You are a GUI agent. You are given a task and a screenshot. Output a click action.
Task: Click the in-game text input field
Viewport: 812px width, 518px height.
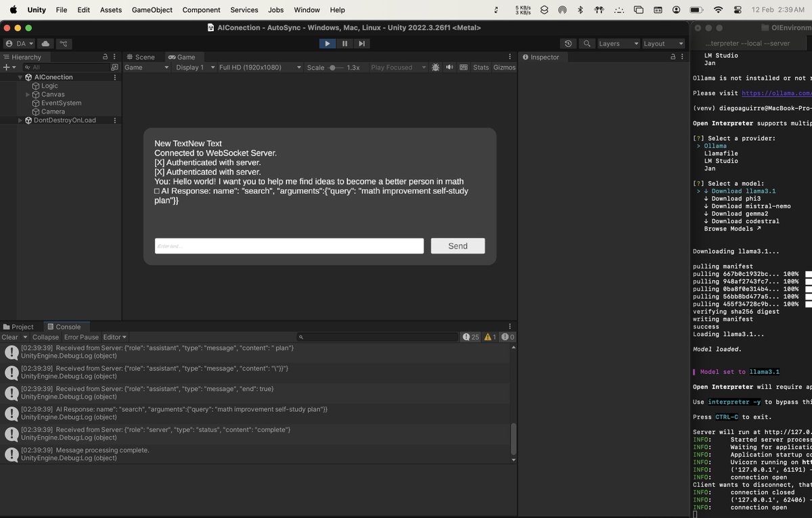pyautogui.click(x=289, y=246)
